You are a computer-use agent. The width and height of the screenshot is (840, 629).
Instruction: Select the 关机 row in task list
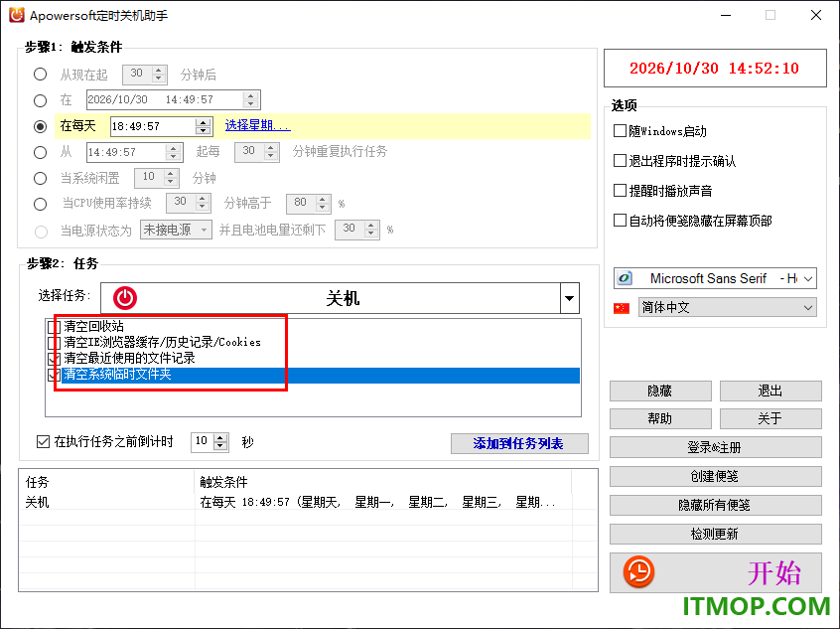(308, 503)
